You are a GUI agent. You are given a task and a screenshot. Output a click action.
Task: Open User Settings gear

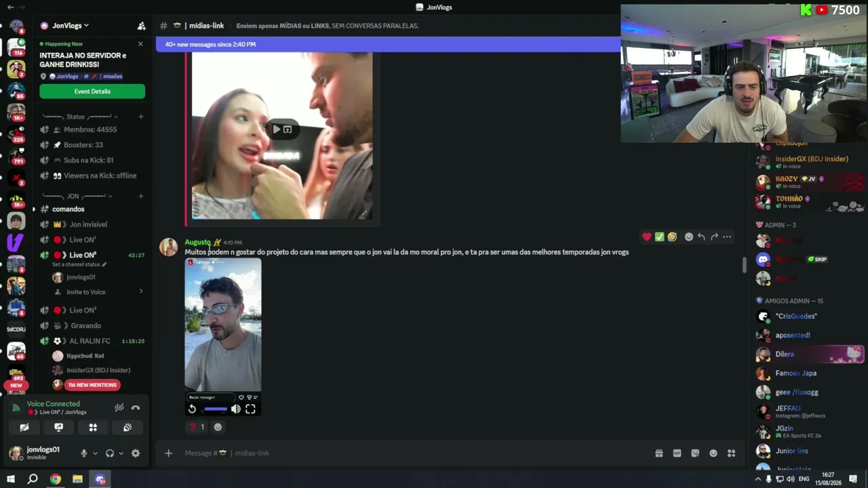click(136, 453)
